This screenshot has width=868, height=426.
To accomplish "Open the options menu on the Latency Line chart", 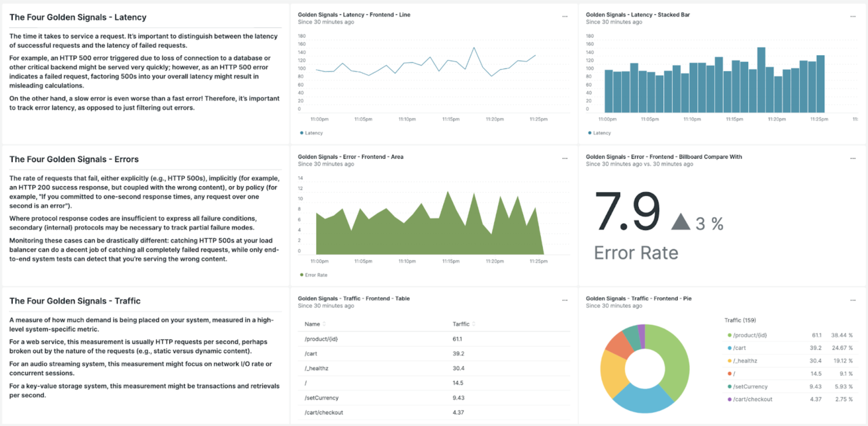I will (565, 16).
